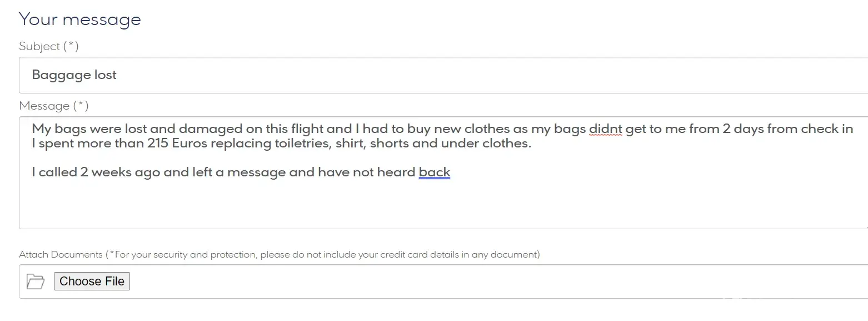Image resolution: width=868 pixels, height=321 pixels.
Task: Click the Message (*) field label
Action: pos(54,106)
